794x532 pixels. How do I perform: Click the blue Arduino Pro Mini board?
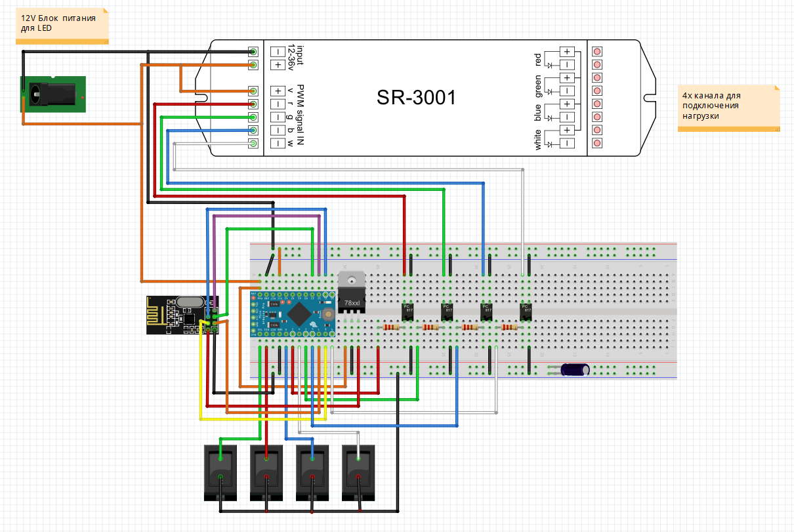(x=293, y=312)
